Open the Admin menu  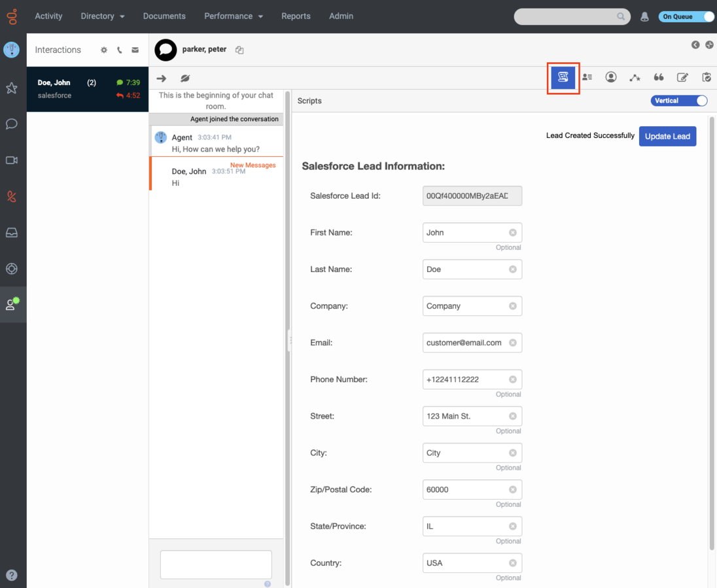pyautogui.click(x=341, y=16)
